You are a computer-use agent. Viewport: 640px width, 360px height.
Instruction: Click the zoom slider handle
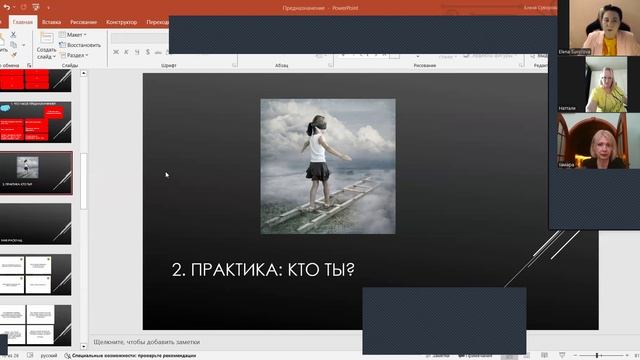[x=597, y=356]
